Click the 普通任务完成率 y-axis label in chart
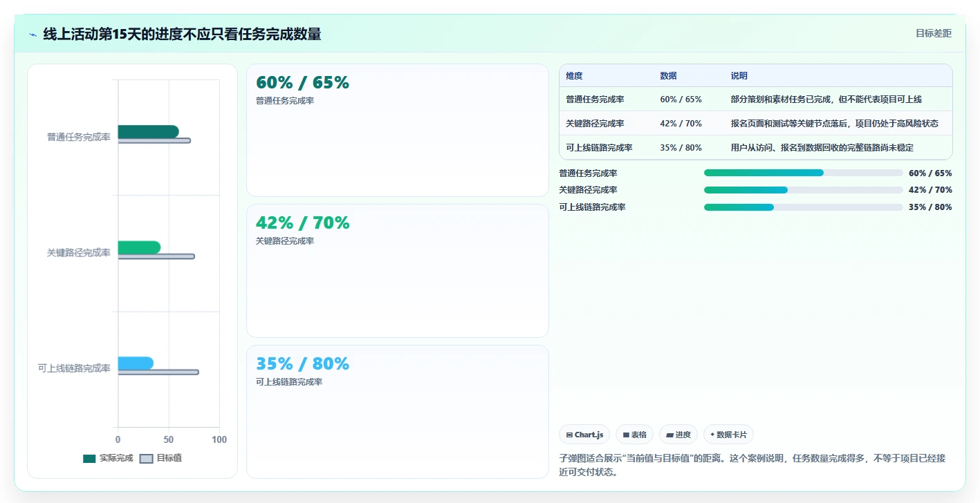This screenshot has height=503, width=980. [x=78, y=137]
